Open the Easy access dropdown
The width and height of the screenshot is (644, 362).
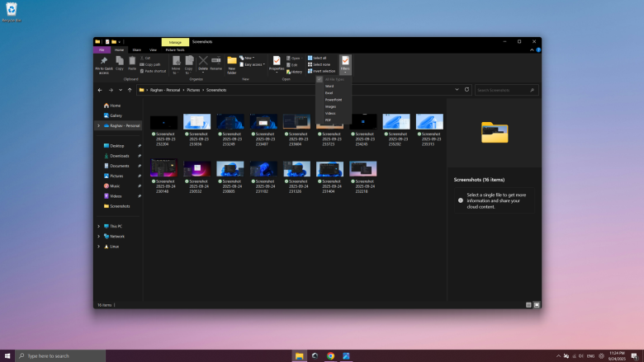pyautogui.click(x=252, y=64)
